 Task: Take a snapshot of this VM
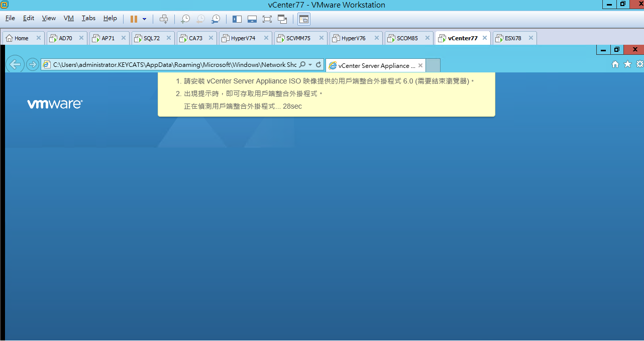(x=185, y=19)
